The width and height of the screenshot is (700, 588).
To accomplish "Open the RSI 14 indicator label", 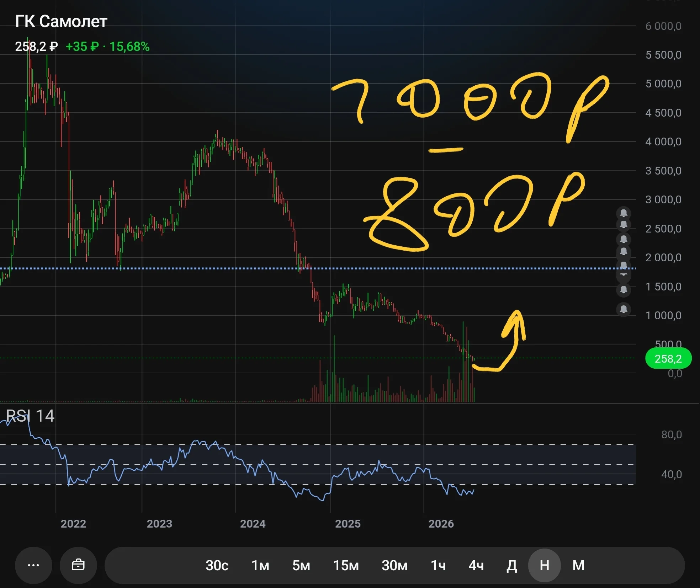I will (x=30, y=416).
